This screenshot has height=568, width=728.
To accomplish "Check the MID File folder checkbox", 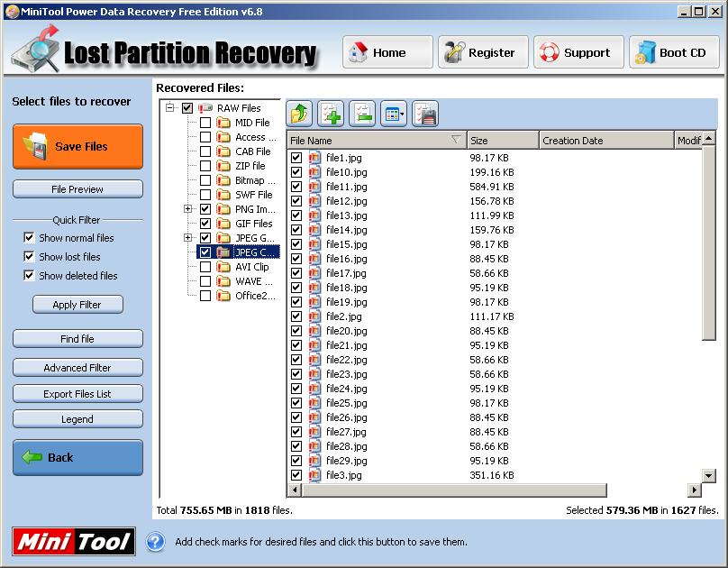I will coord(205,123).
